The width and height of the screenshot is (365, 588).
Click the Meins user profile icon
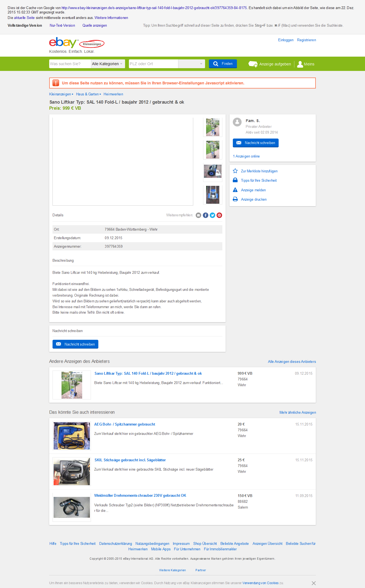(x=300, y=64)
